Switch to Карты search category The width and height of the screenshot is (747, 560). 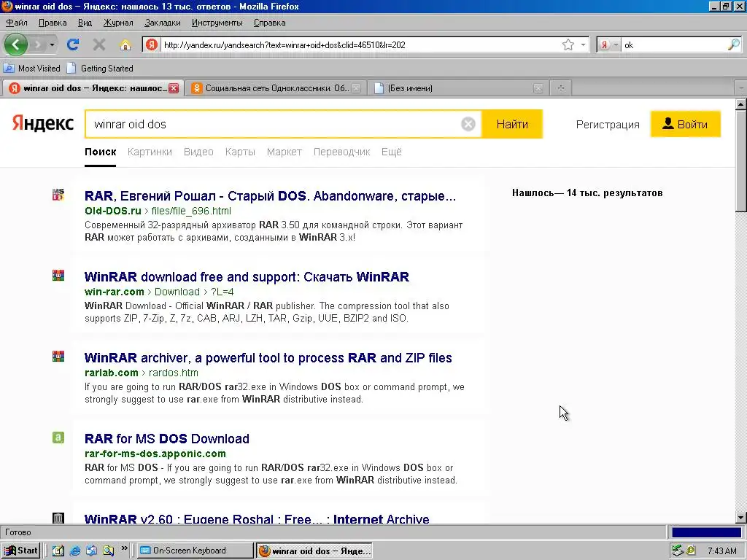coord(240,152)
